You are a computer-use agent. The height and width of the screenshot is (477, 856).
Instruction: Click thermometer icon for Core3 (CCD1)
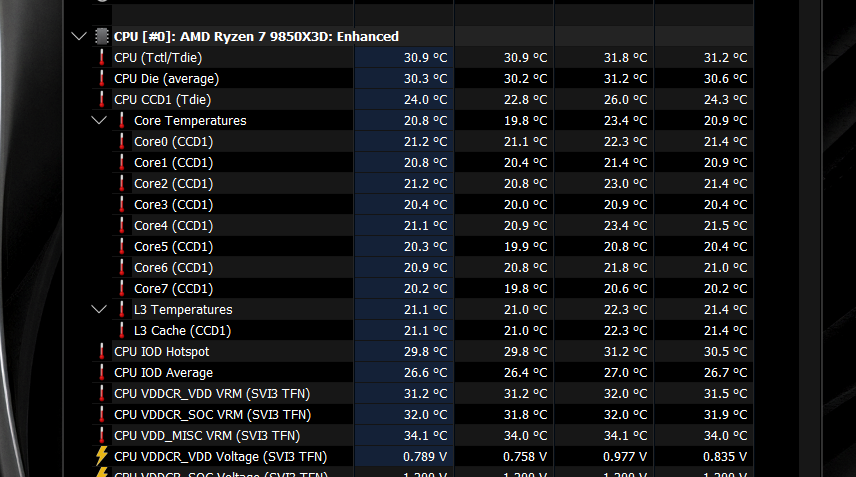click(122, 205)
